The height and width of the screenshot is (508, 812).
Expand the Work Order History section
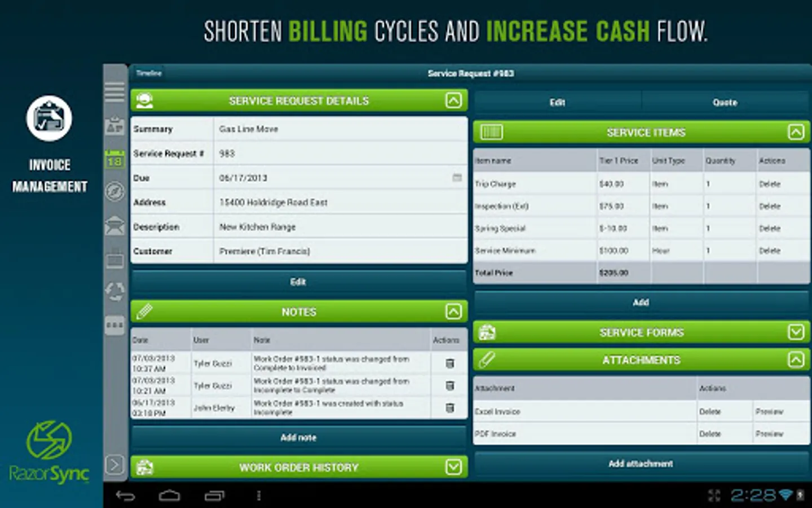[453, 467]
